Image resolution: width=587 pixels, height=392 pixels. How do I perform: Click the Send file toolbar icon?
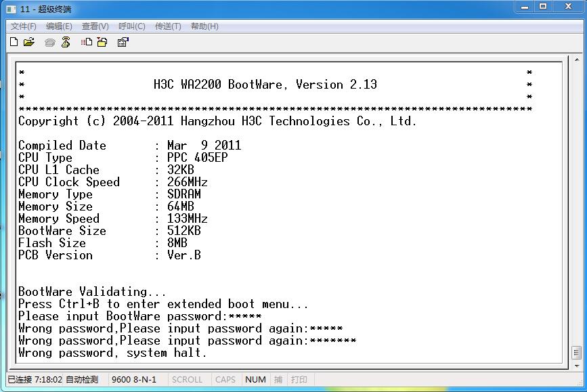tap(87, 42)
